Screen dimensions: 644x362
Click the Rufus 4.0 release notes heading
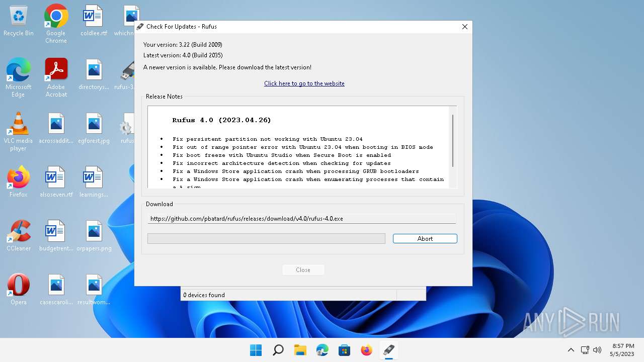(221, 120)
